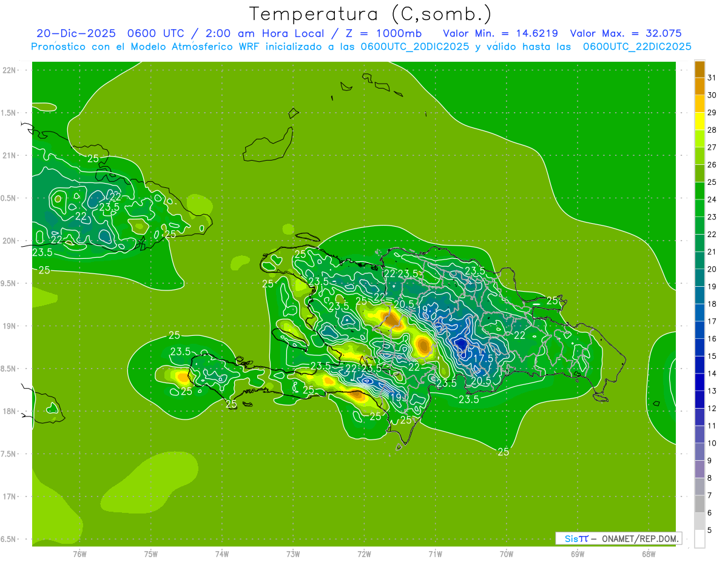
Task: Click the '75W' longitude axis label
Action: (151, 554)
